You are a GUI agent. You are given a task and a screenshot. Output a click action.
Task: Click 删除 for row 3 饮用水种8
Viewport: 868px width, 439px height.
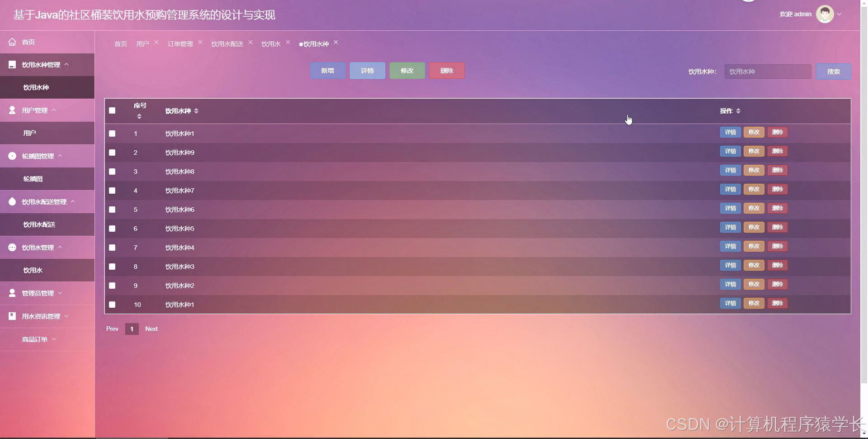pyautogui.click(x=778, y=170)
